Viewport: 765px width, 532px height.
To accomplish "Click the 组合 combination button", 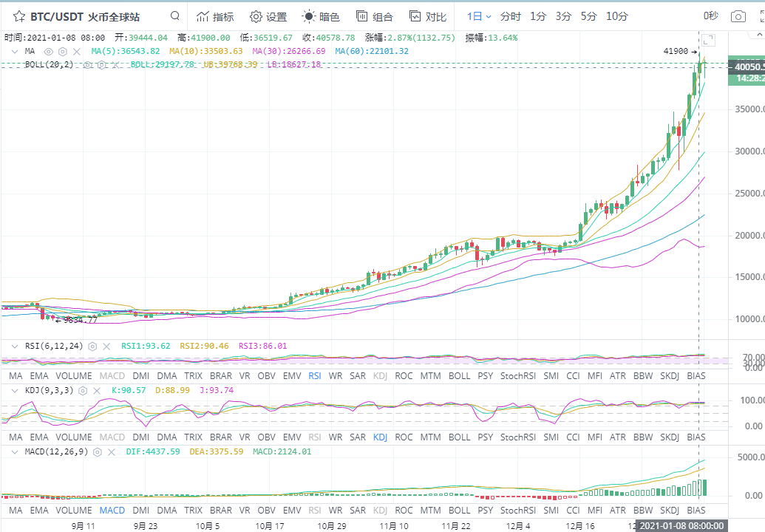I will click(x=374, y=16).
